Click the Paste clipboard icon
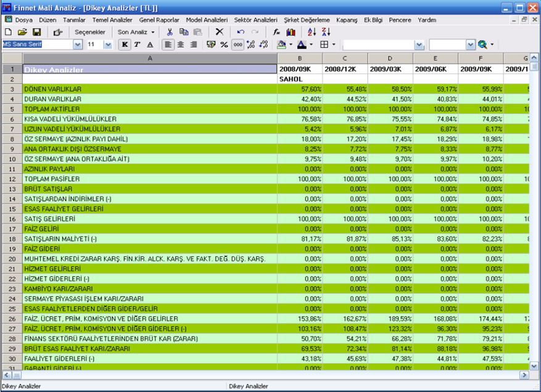Viewport: 541px width, 392px height. tap(197, 32)
